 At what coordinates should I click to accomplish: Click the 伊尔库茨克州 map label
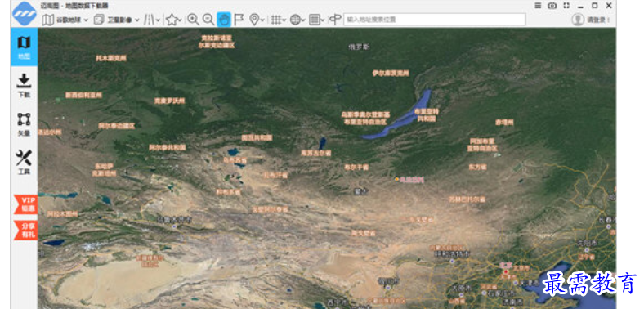click(x=391, y=73)
